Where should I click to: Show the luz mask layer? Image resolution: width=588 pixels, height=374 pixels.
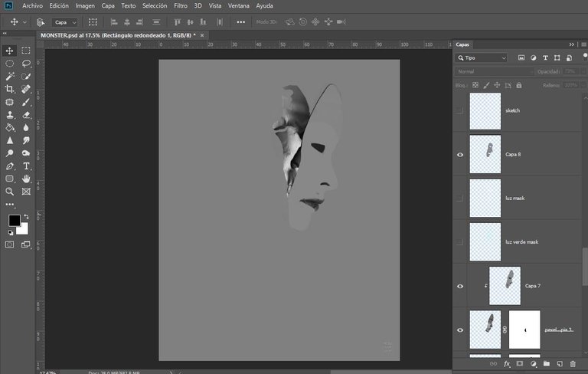(460, 198)
